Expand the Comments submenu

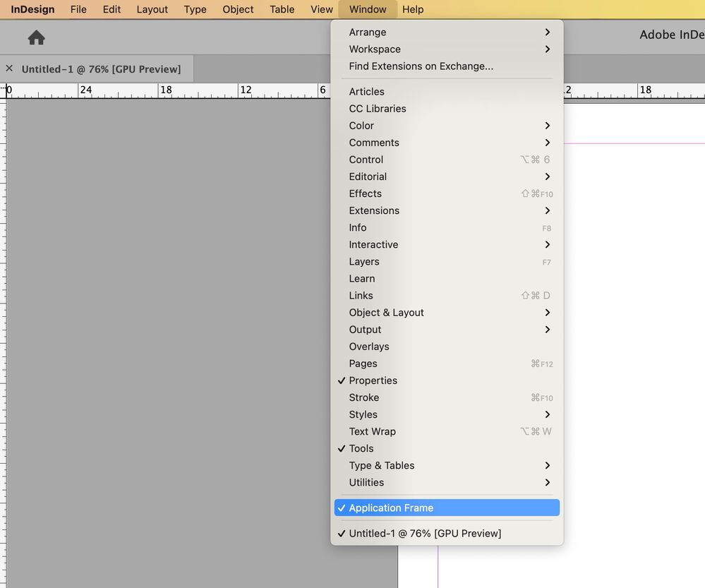(x=447, y=143)
